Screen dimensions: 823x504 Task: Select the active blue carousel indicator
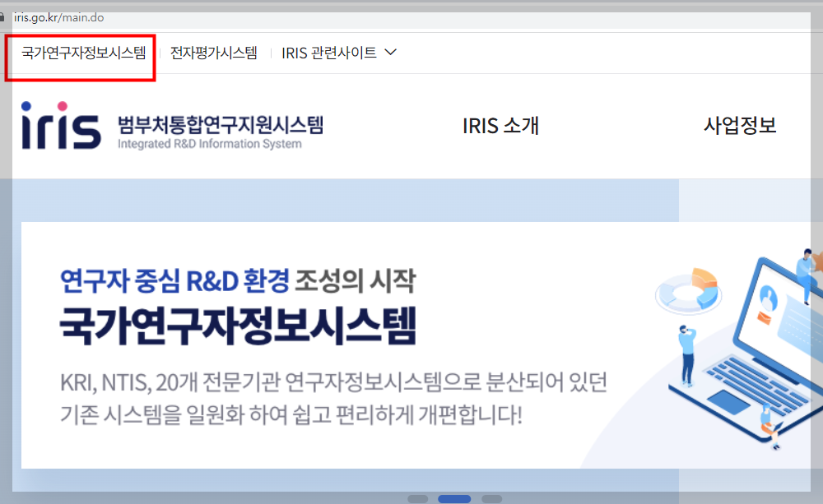click(454, 499)
